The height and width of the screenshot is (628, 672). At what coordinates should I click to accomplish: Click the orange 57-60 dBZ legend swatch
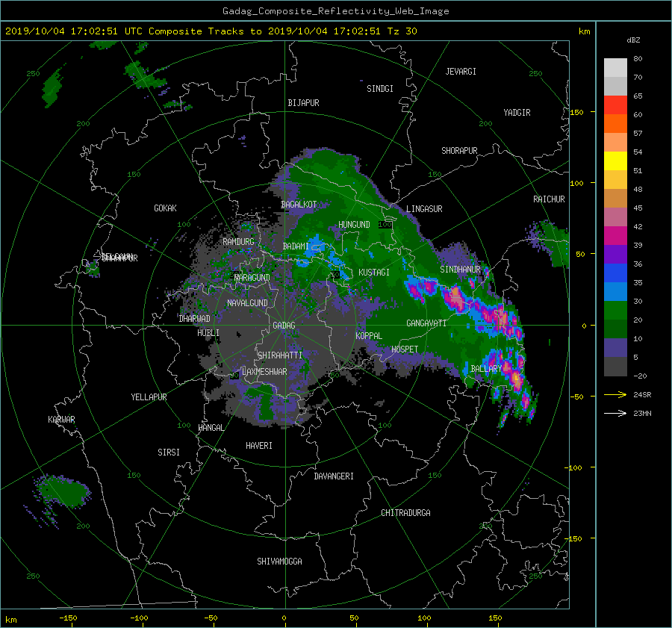(x=615, y=123)
